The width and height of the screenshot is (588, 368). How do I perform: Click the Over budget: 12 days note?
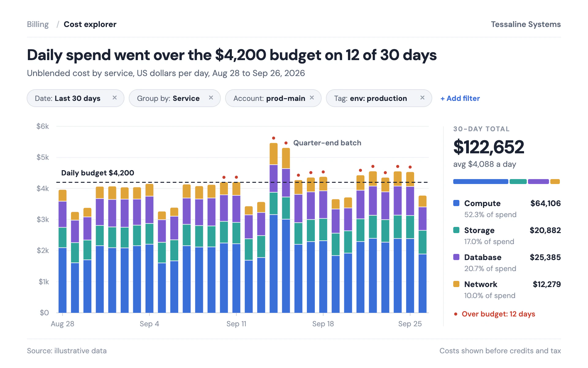498,314
